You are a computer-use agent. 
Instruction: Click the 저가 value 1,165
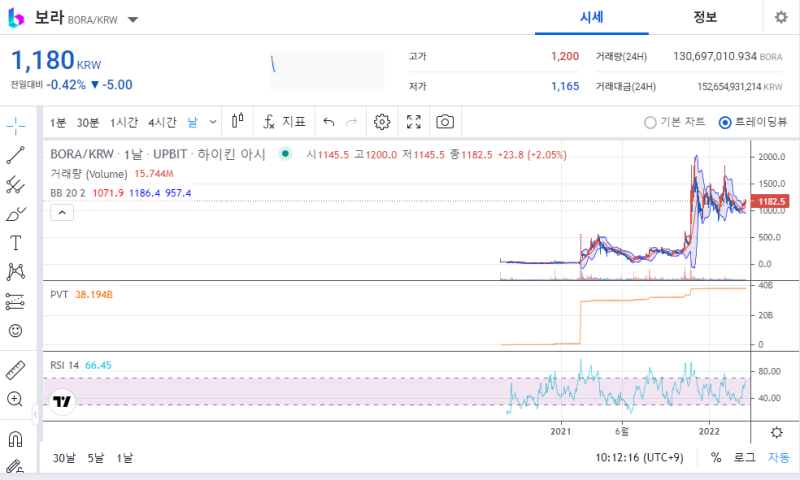pyautogui.click(x=565, y=86)
